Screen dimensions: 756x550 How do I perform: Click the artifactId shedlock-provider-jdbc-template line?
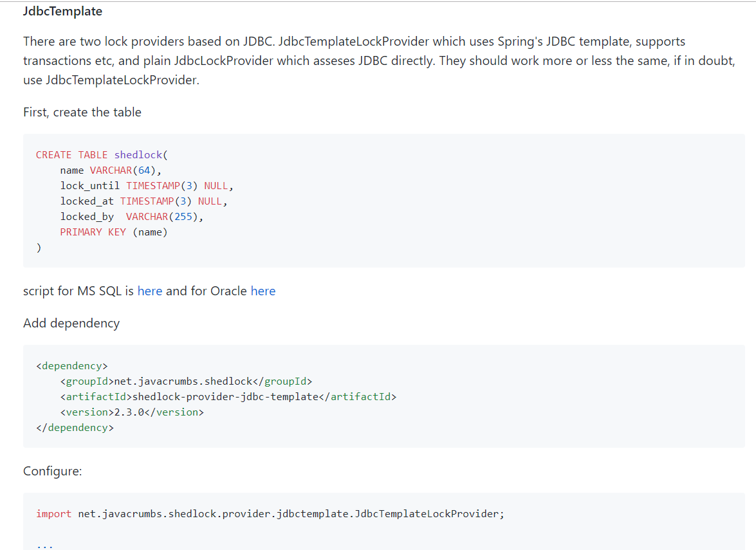click(228, 397)
